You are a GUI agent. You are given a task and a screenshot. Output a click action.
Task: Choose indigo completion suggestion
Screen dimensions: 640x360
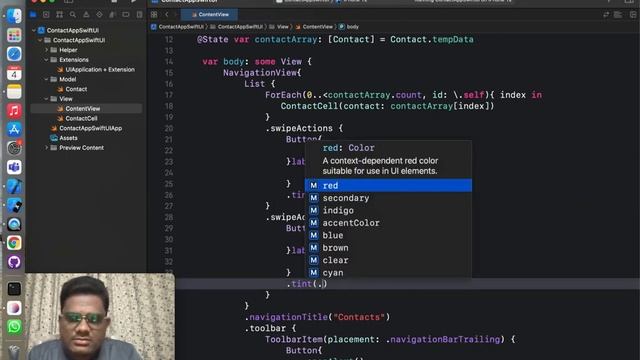[388, 211]
